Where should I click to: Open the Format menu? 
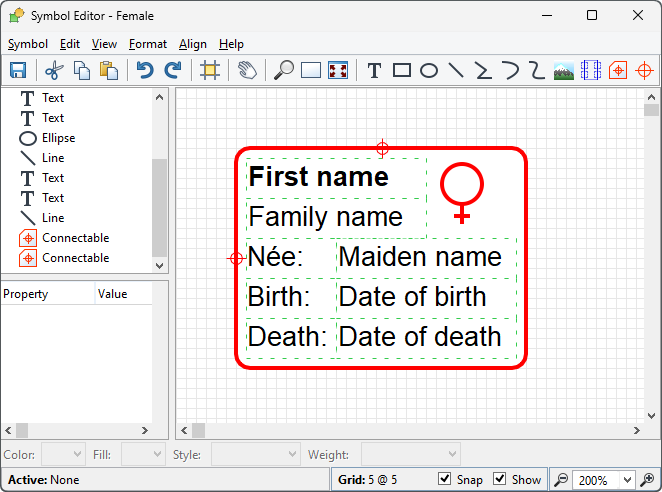(x=148, y=44)
